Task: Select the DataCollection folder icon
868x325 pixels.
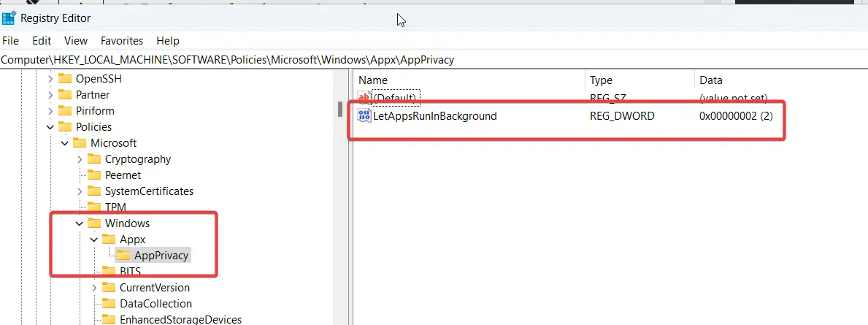Action: tap(109, 303)
